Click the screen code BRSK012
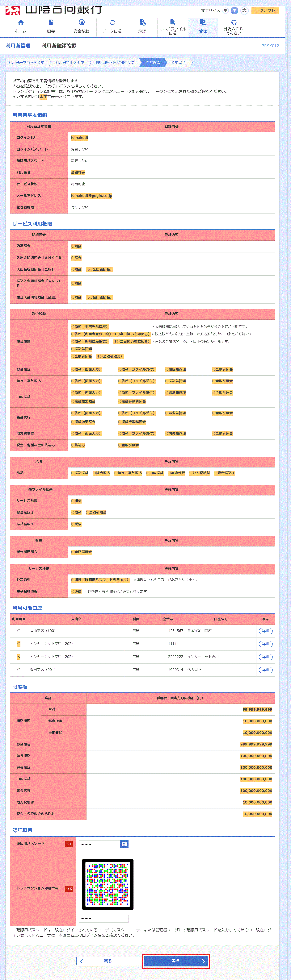Image resolution: width=291 pixels, height=980 pixels. [x=270, y=46]
